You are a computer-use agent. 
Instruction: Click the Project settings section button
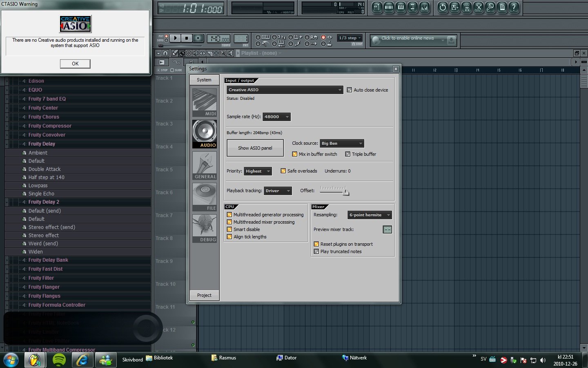(205, 295)
